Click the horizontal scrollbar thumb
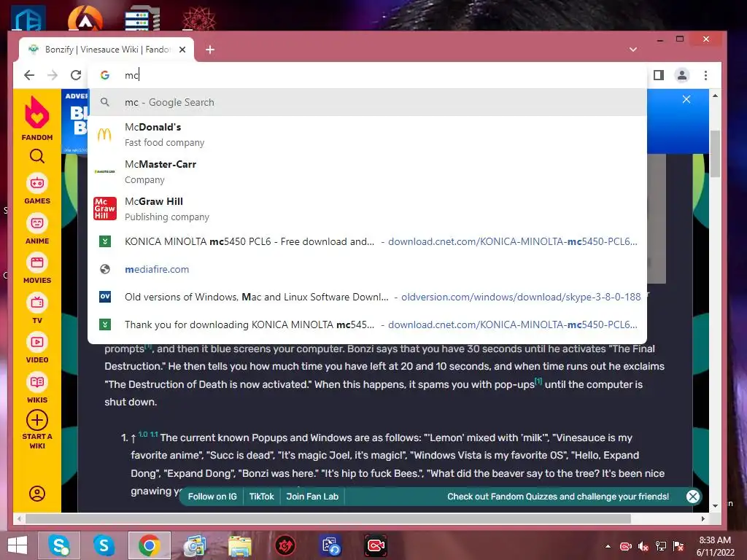 pyautogui.click(x=328, y=518)
